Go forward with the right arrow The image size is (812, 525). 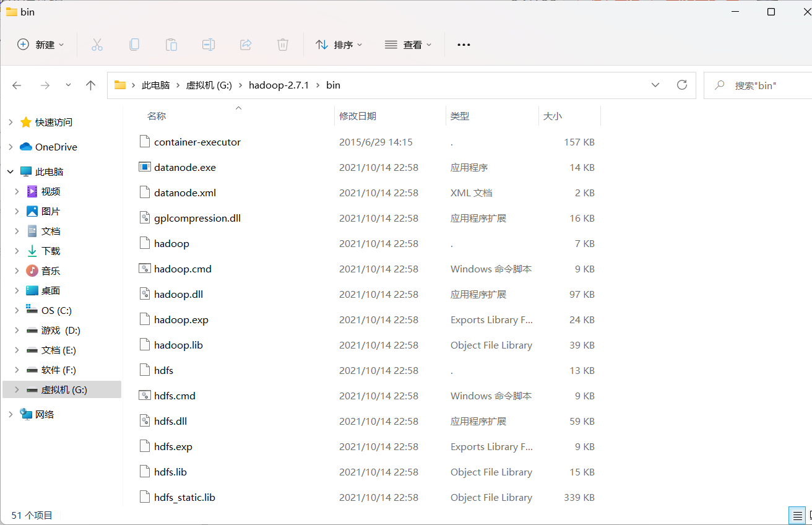point(45,85)
